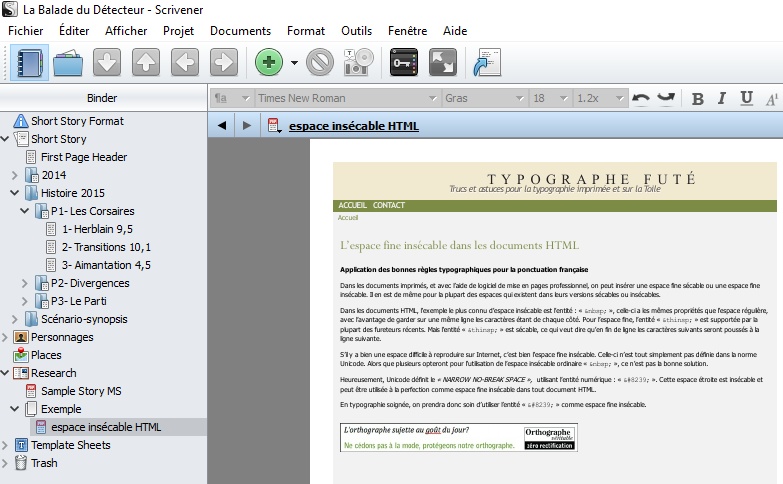Click the Compile export icon

[487, 62]
